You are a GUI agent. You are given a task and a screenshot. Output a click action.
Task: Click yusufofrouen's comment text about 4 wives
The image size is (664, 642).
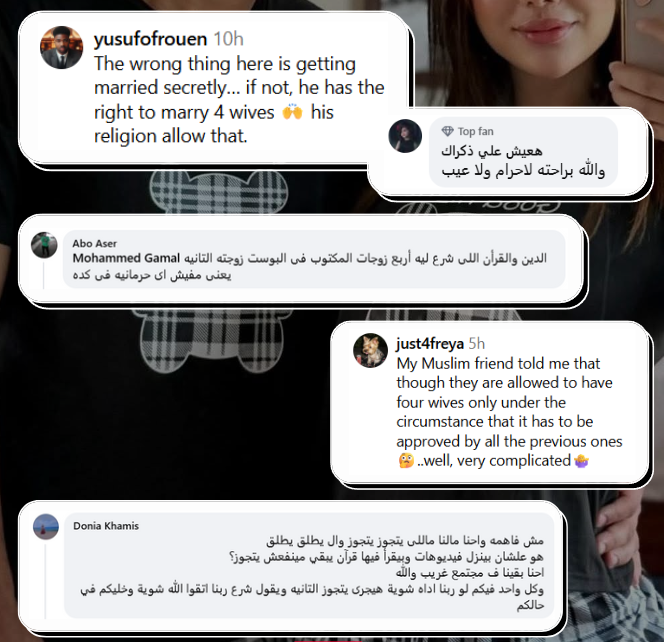(239, 100)
